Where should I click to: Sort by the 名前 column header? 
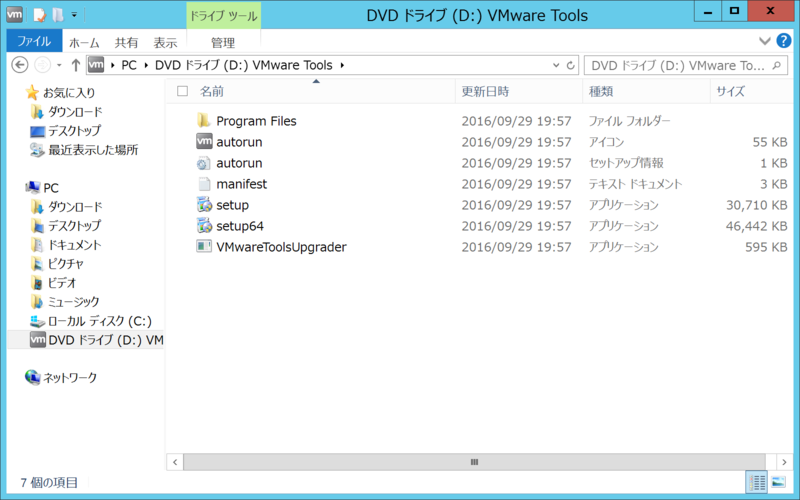coord(212,91)
